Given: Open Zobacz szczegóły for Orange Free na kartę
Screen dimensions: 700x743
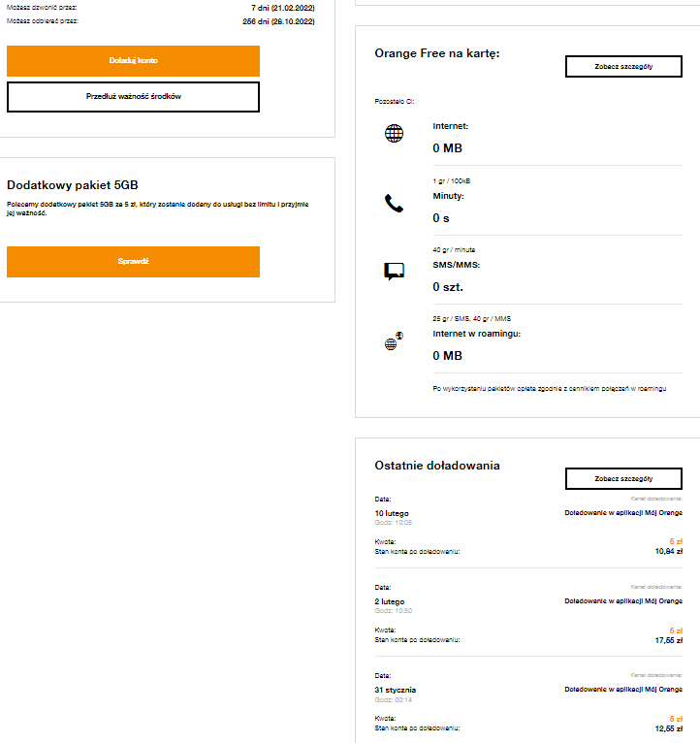Looking at the screenshot, I should pos(622,66).
